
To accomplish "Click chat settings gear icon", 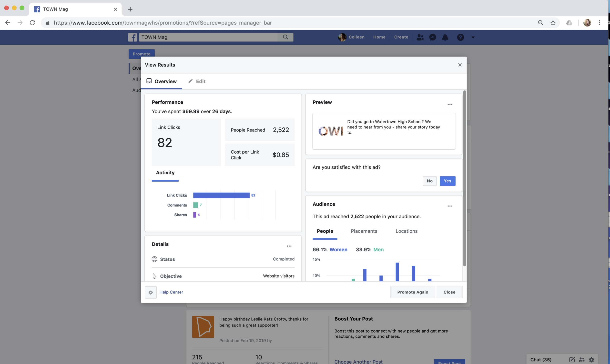I will click(591, 360).
